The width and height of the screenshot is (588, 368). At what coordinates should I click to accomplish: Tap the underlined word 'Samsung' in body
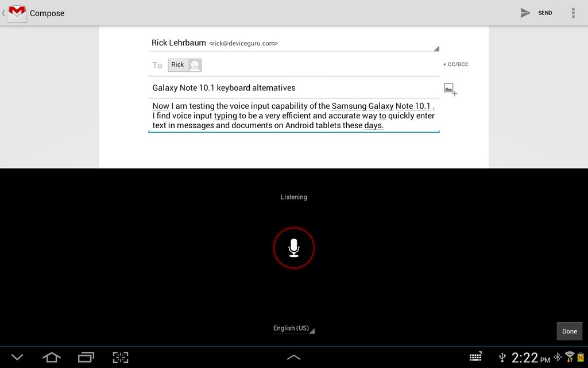[349, 106]
